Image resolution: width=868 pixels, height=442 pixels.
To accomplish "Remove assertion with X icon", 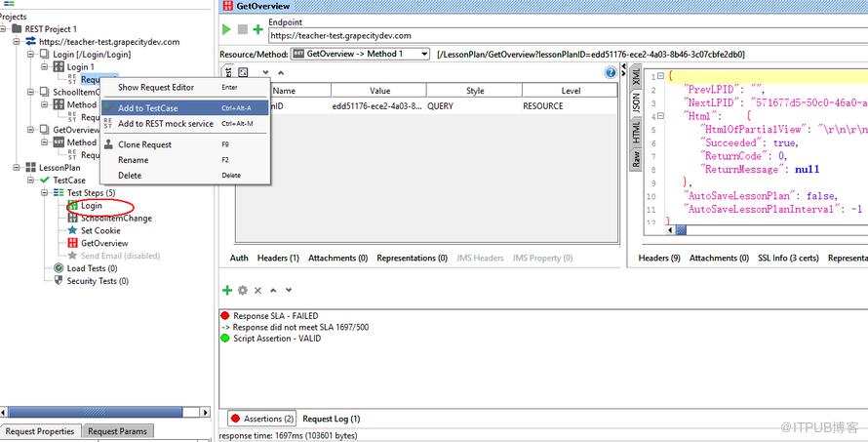I will pos(257,290).
